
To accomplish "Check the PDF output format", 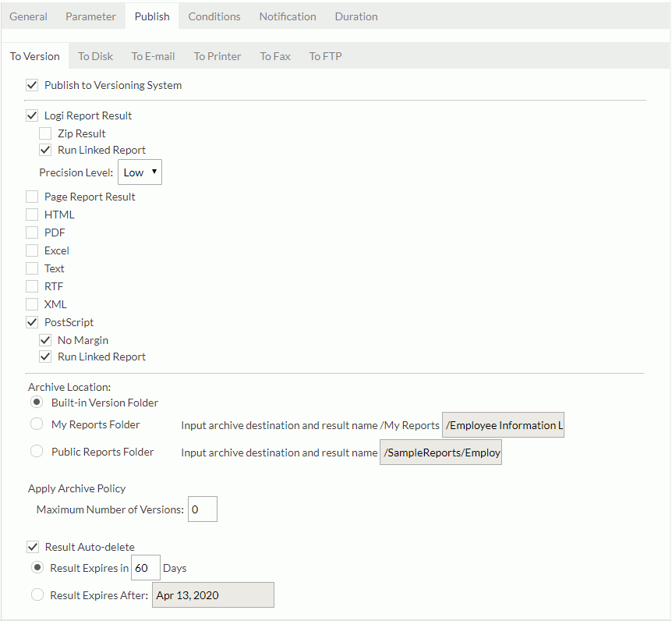I will (x=32, y=232).
